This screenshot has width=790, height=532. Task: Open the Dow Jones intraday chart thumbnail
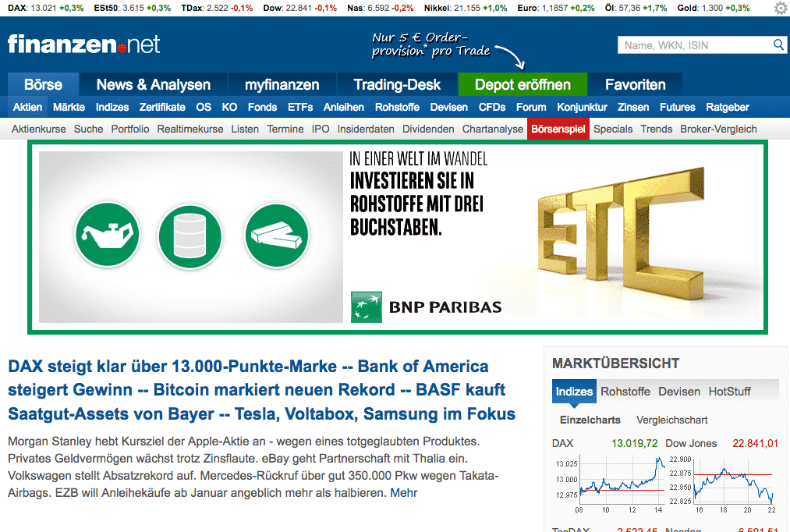(x=722, y=484)
